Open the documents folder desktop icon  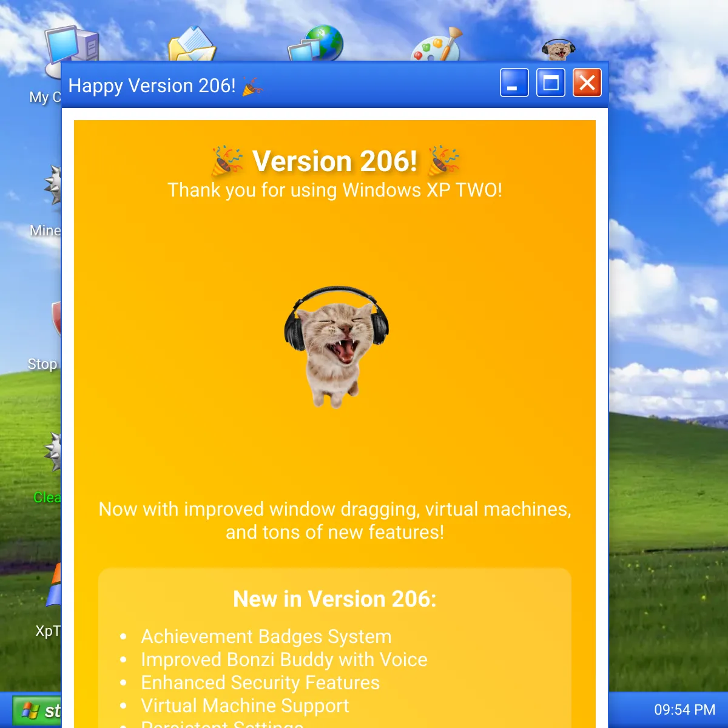pyautogui.click(x=192, y=44)
